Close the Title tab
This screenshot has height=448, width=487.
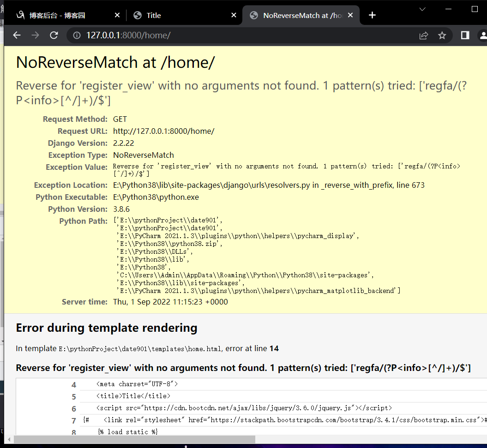[x=234, y=15]
